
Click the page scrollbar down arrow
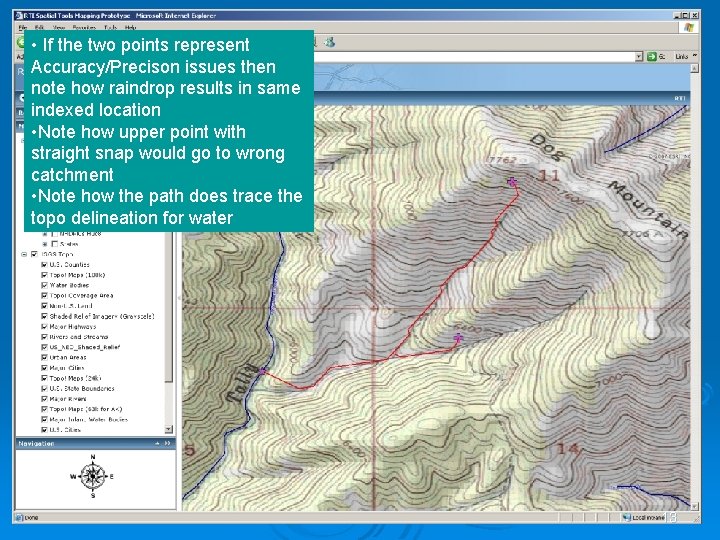(x=694, y=506)
